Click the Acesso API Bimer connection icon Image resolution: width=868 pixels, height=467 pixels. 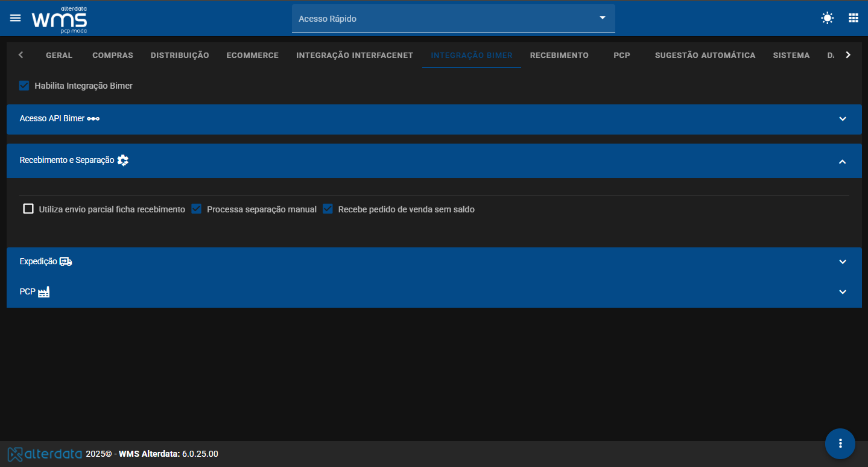pos(93,119)
